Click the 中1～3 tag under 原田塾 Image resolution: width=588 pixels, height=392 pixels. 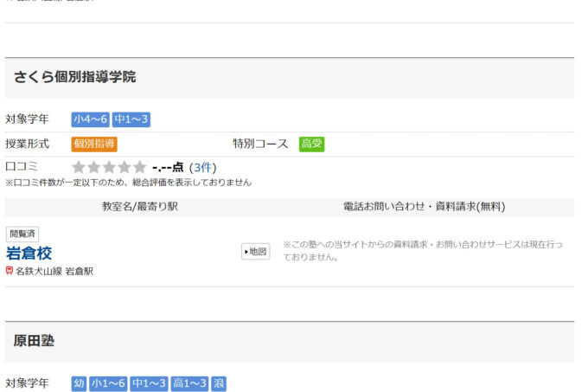(x=149, y=383)
